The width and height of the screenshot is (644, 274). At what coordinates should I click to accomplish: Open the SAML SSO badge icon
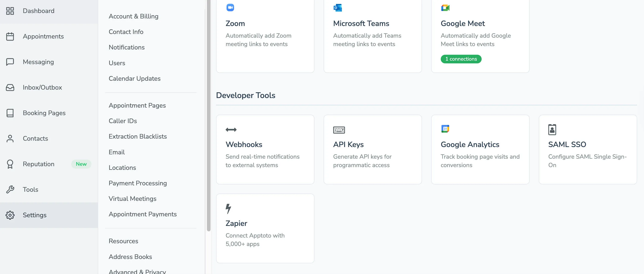[552, 129]
